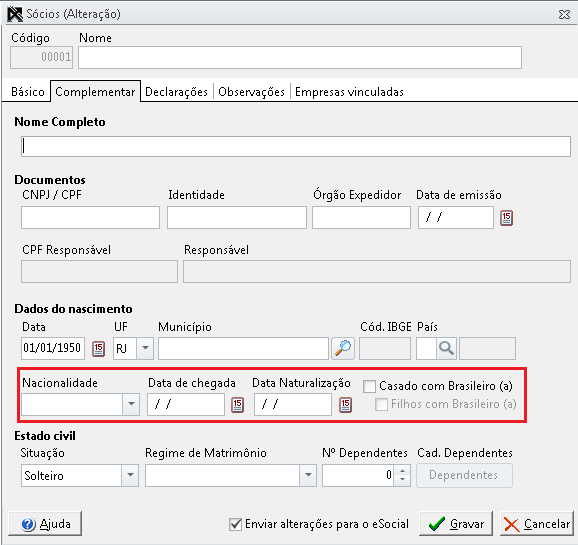Open the Nacionalidade dropdown
Screen dimensions: 578x545
point(131,404)
